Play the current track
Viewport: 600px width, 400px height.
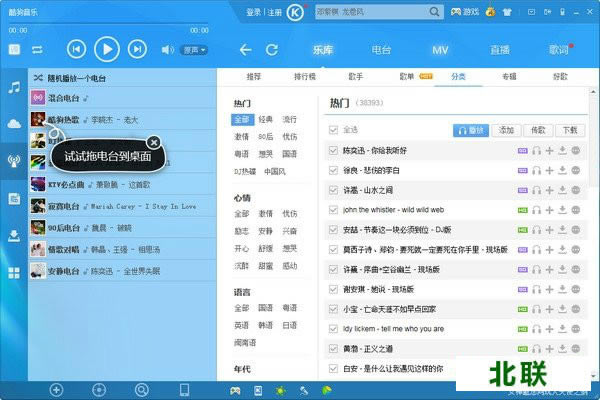coord(107,49)
